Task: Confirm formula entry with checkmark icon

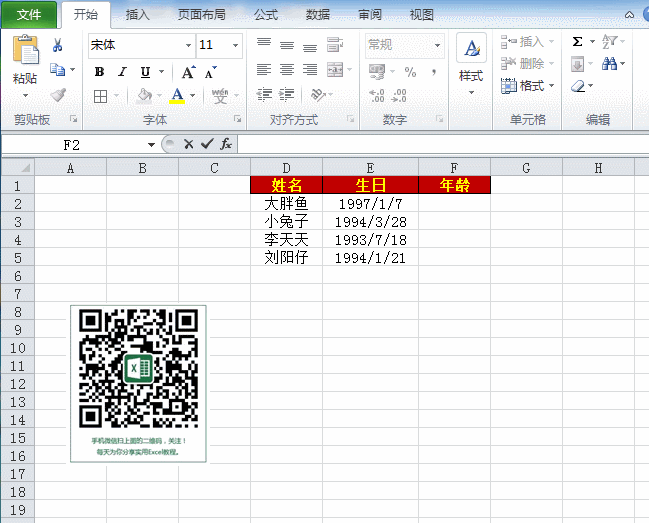Action: [x=206, y=144]
